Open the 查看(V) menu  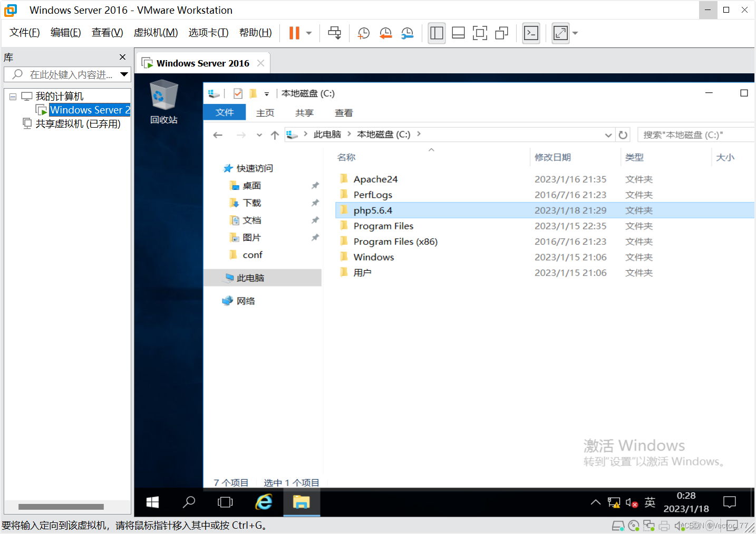click(107, 33)
